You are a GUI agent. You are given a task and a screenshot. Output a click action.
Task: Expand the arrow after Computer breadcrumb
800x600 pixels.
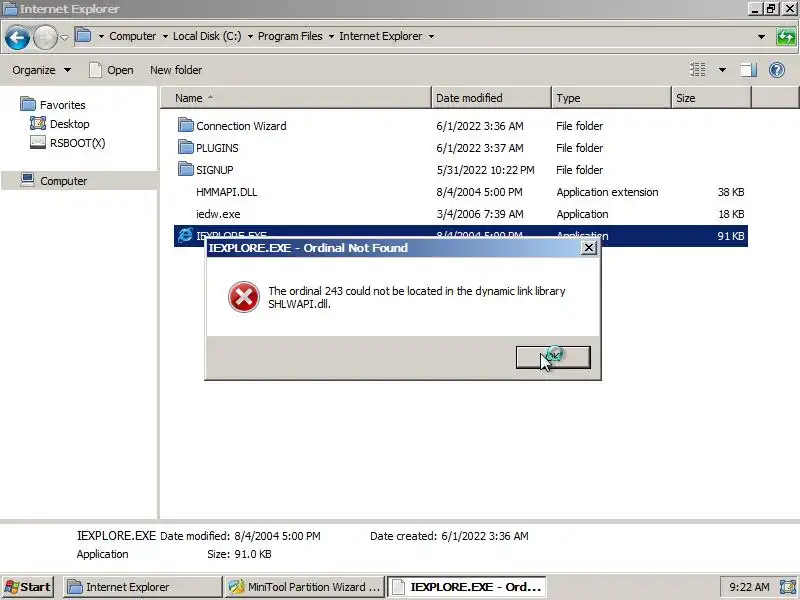click(165, 36)
